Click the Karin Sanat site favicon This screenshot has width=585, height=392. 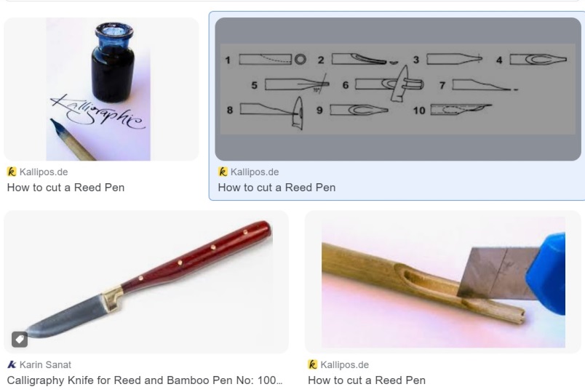tap(12, 365)
